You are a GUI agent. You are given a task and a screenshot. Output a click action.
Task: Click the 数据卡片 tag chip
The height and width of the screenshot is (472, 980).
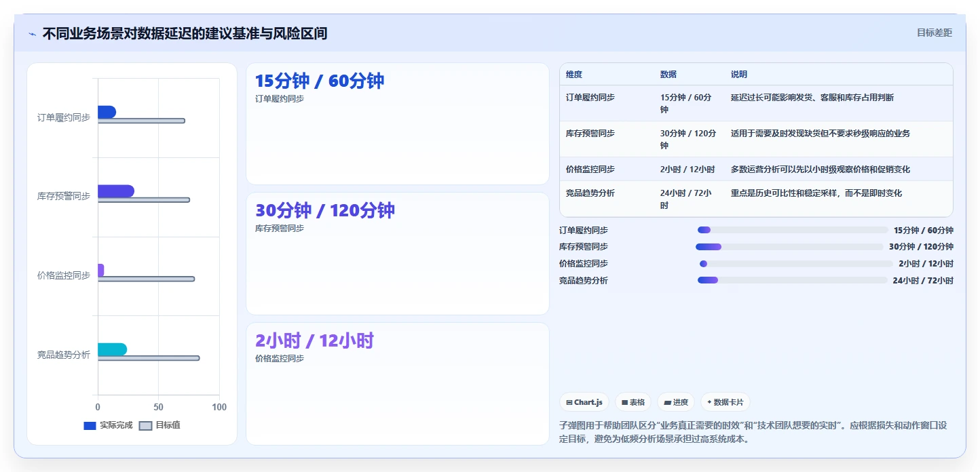point(725,402)
